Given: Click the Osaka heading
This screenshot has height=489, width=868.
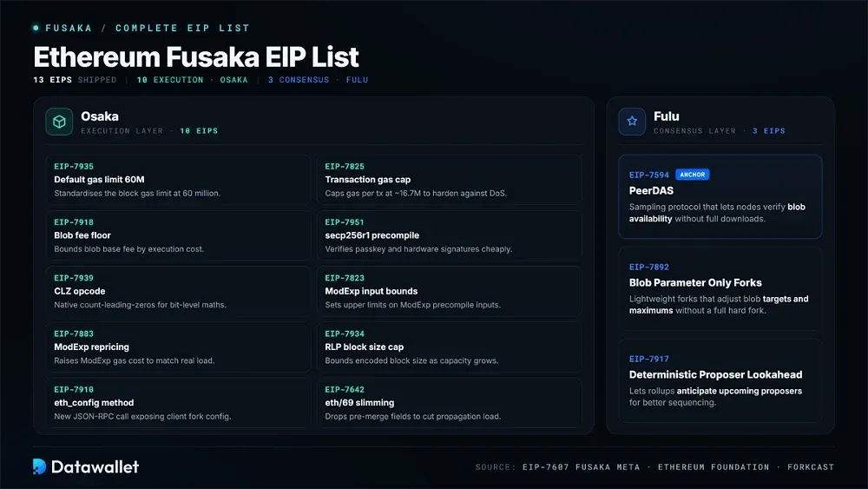Looking at the screenshot, I should coord(100,117).
